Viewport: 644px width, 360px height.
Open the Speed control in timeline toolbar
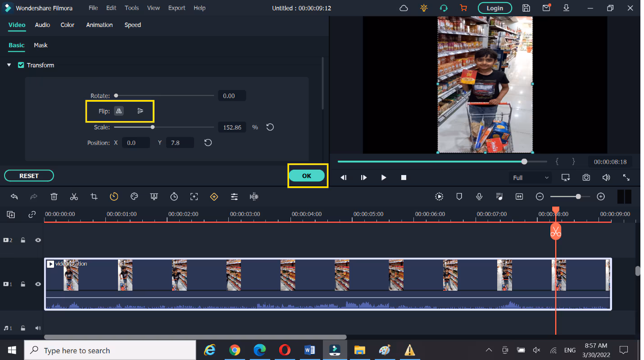coord(114,197)
